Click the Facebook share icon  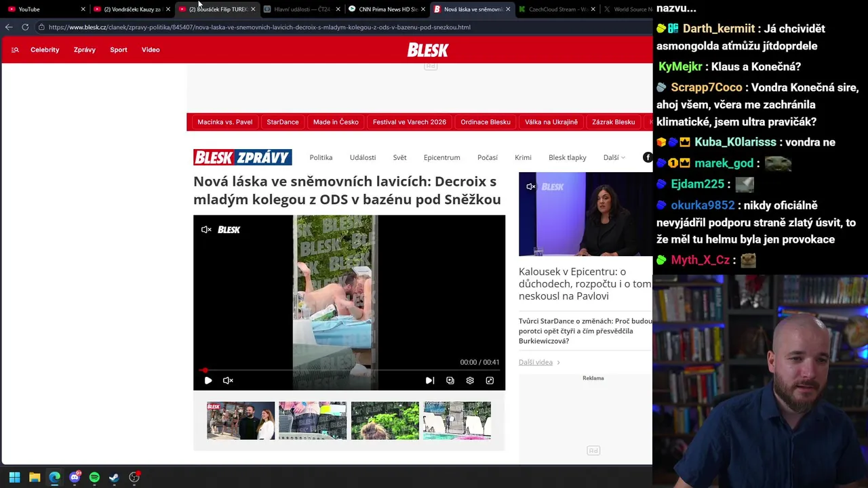tap(648, 157)
